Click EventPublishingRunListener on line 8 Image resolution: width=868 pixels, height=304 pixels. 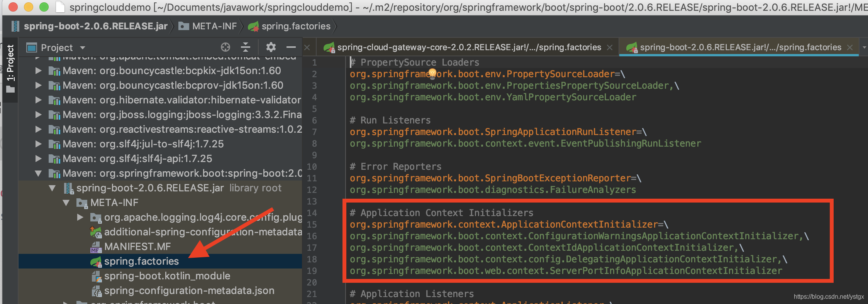(631, 144)
